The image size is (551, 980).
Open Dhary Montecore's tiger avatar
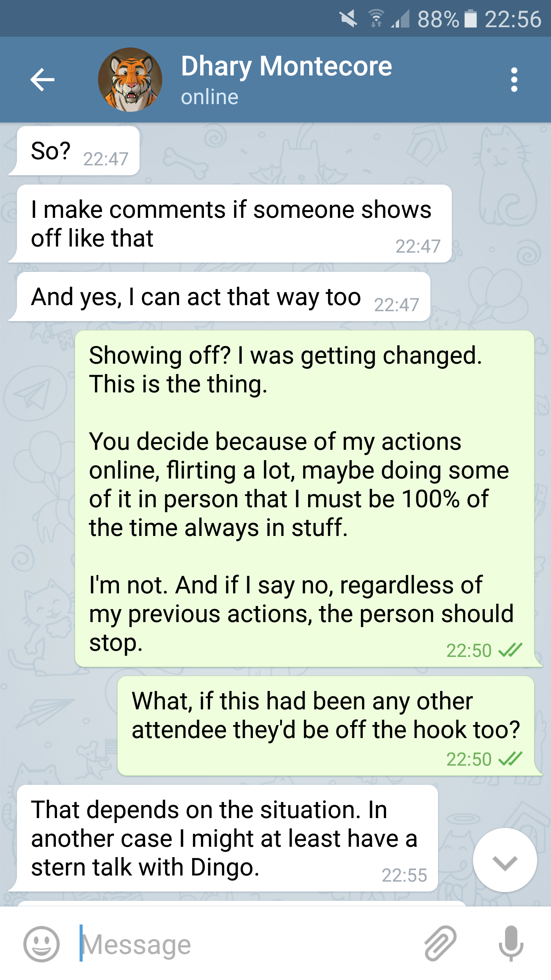click(130, 80)
